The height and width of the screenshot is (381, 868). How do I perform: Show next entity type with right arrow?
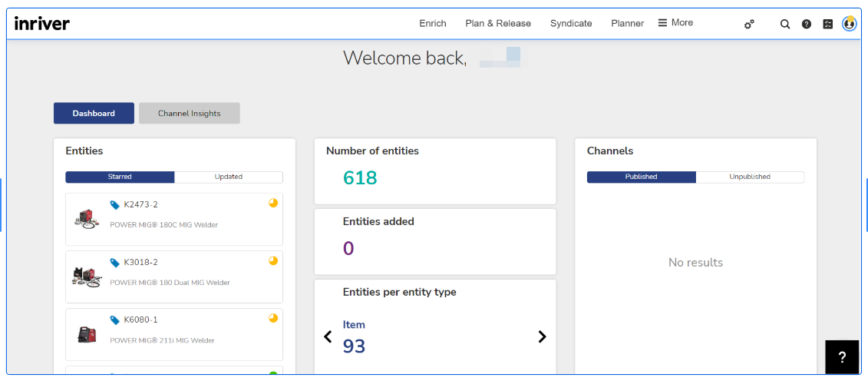(x=542, y=336)
